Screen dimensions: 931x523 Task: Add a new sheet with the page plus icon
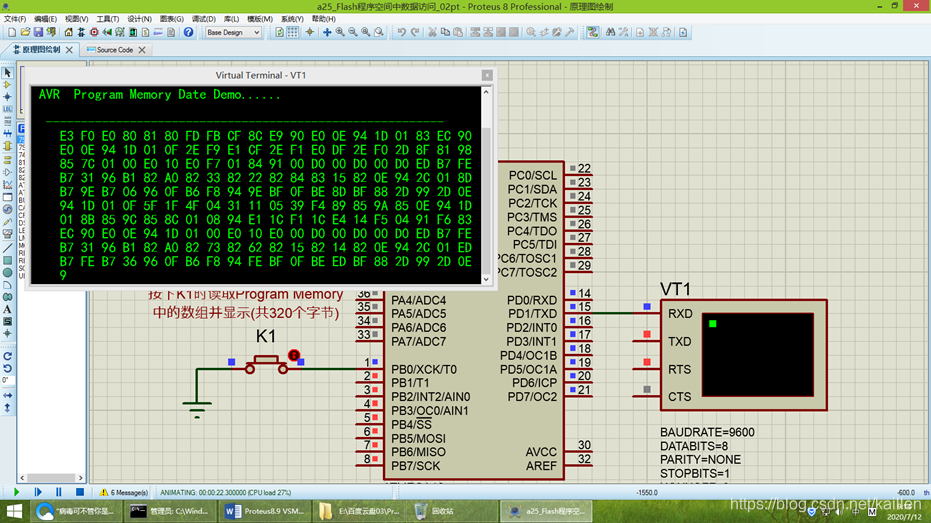[639, 32]
